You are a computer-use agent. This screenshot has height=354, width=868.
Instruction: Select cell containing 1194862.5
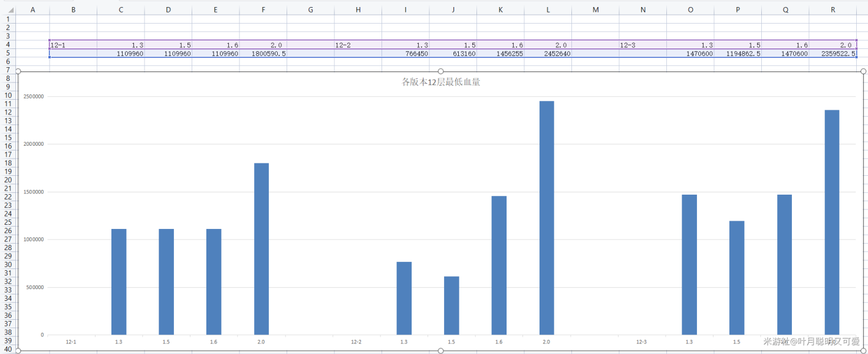click(737, 54)
